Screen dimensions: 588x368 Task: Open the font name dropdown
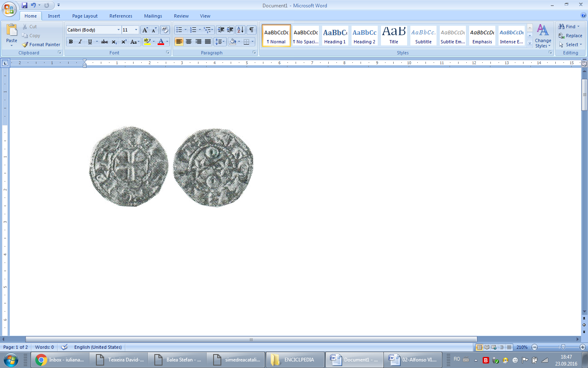point(118,30)
